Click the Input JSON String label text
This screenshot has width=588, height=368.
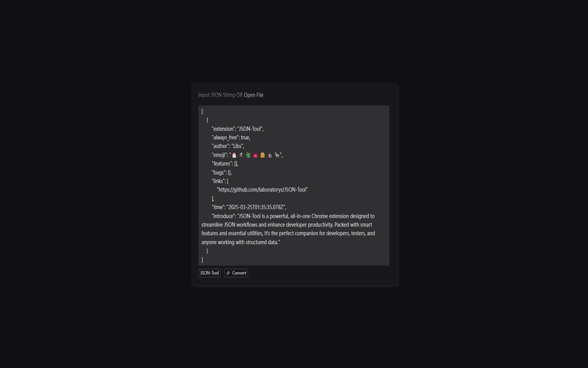(217, 95)
